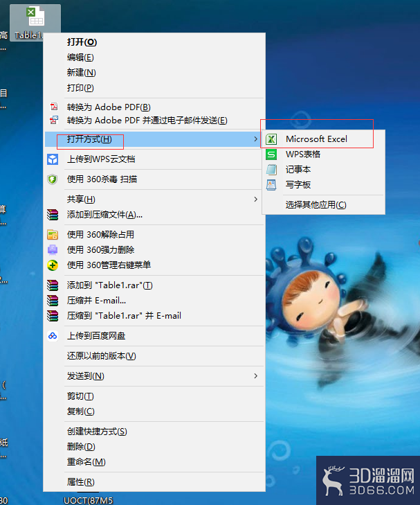Screen dimensions: 420x505
Task: Click the 360 antivirus shield icon
Action: pos(53,179)
